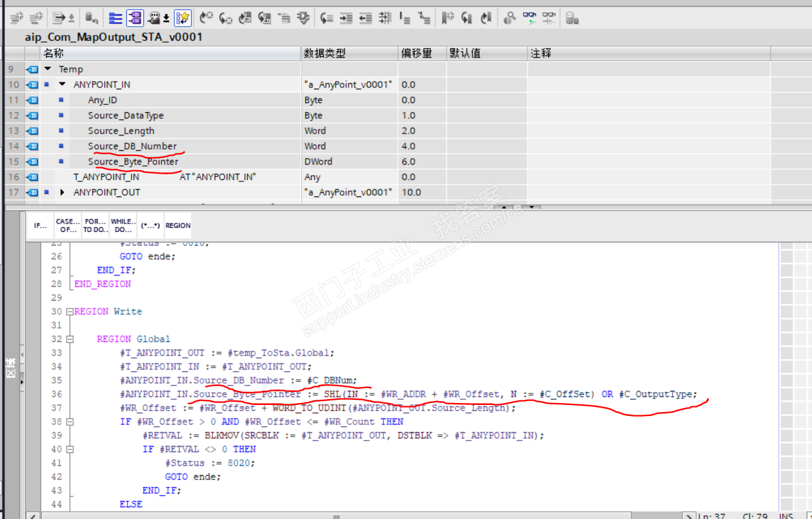Collapse the Temp section in interface table
The image size is (812, 519).
pos(48,69)
